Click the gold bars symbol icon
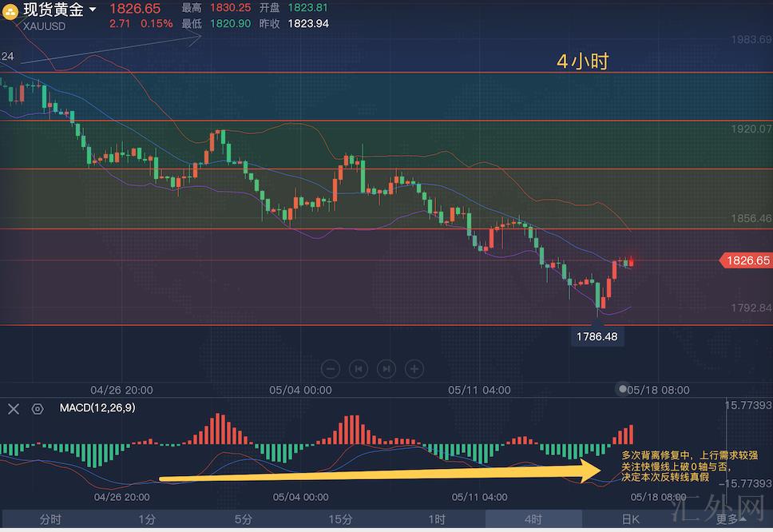 11,12
